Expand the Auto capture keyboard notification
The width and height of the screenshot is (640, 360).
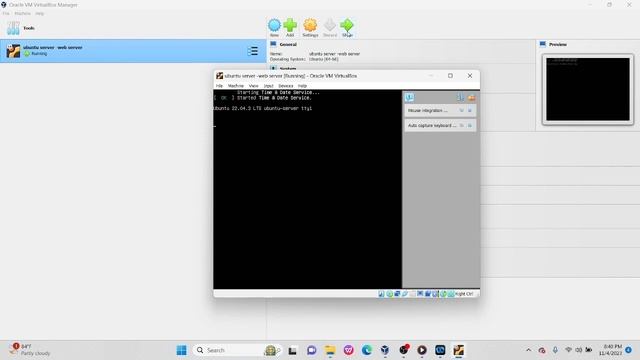[x=462, y=126]
